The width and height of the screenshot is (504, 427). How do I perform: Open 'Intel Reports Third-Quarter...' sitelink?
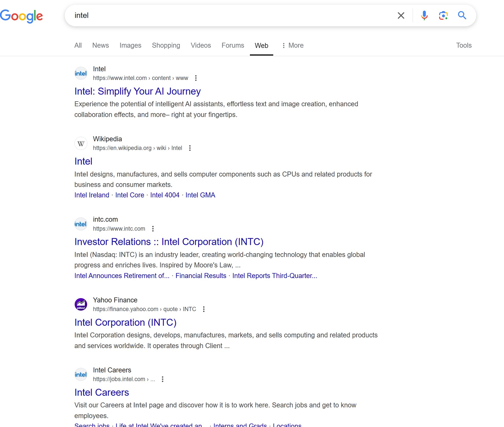coord(275,276)
